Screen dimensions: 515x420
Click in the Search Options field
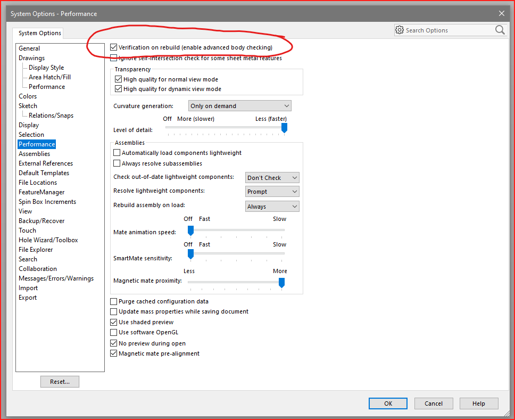pyautogui.click(x=447, y=30)
